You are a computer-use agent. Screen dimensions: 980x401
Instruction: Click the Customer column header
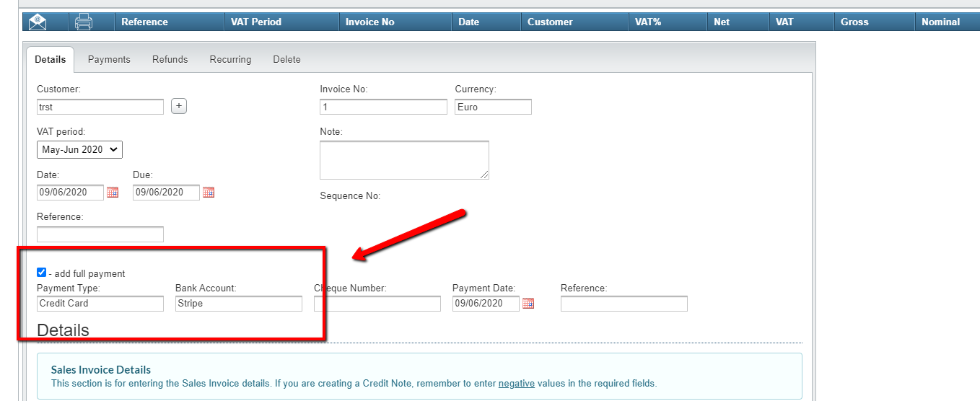pyautogui.click(x=550, y=22)
